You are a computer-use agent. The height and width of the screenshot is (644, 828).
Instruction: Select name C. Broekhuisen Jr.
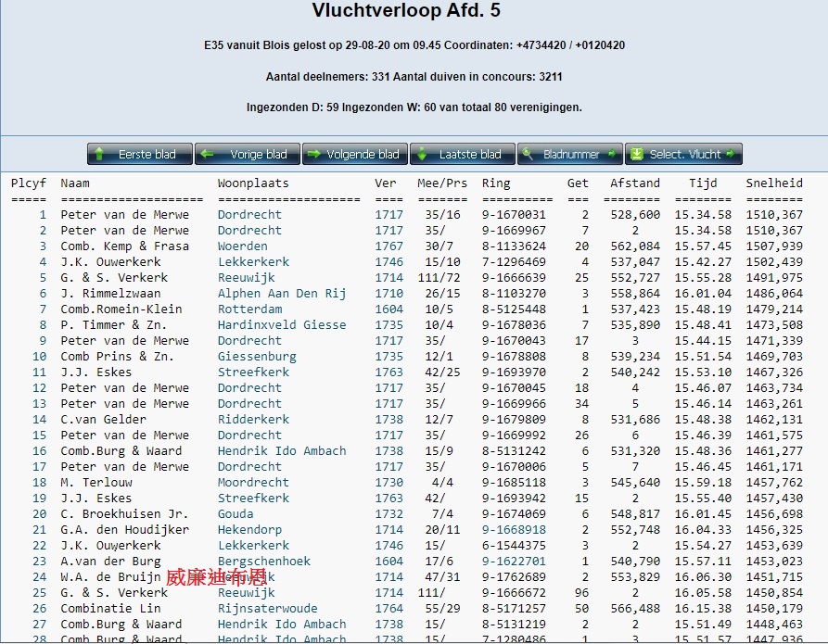click(124, 514)
